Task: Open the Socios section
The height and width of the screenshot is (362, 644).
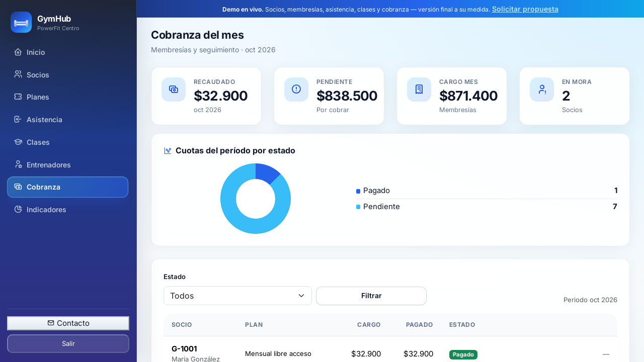Action: [67, 74]
